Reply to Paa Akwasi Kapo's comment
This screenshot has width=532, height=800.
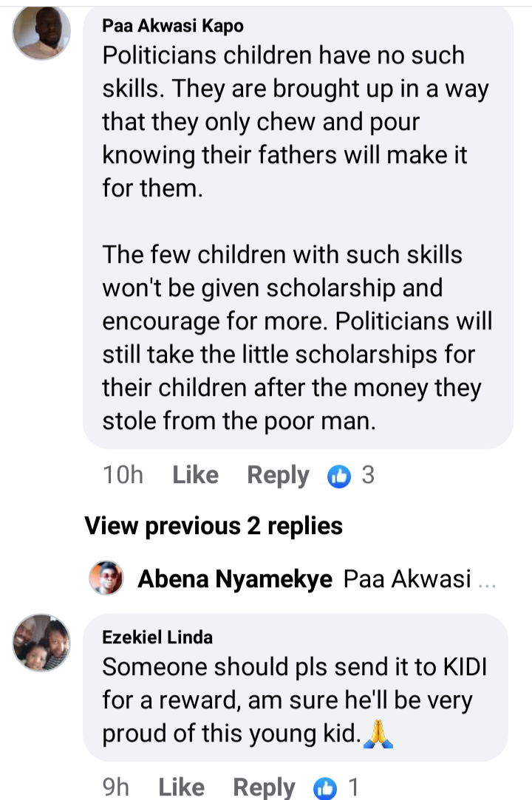coord(279,476)
